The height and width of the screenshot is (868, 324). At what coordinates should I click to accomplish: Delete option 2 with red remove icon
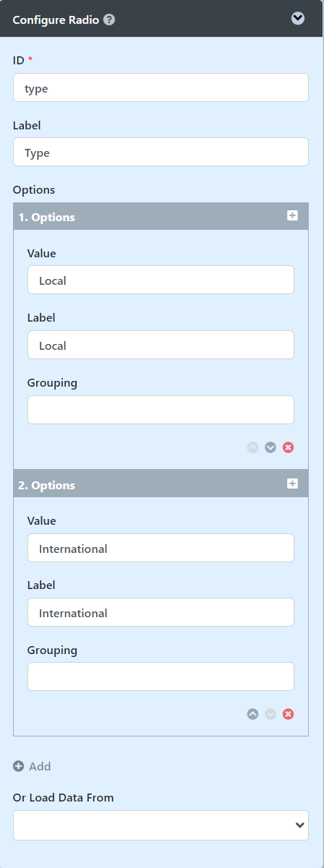288,714
